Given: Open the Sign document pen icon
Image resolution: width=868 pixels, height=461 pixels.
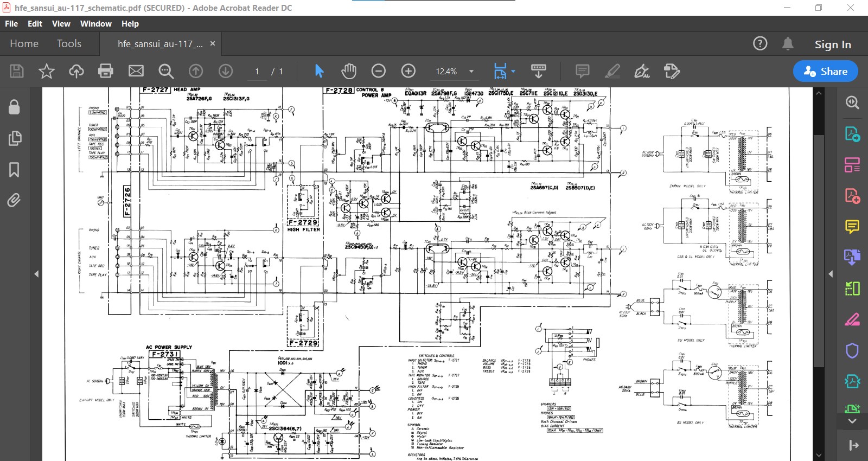Looking at the screenshot, I should pyautogui.click(x=642, y=71).
